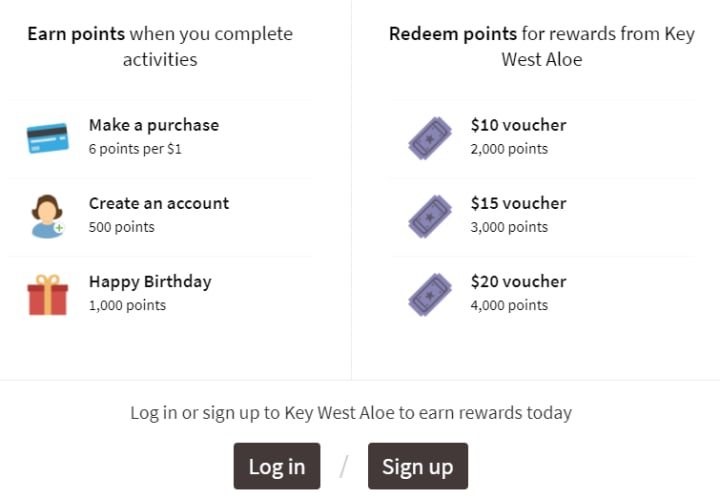
Task: Click the 4,000 points cost label
Action: [509, 305]
